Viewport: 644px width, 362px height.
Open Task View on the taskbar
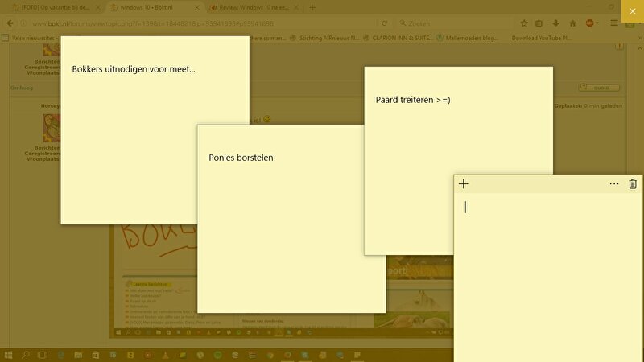pos(43,355)
